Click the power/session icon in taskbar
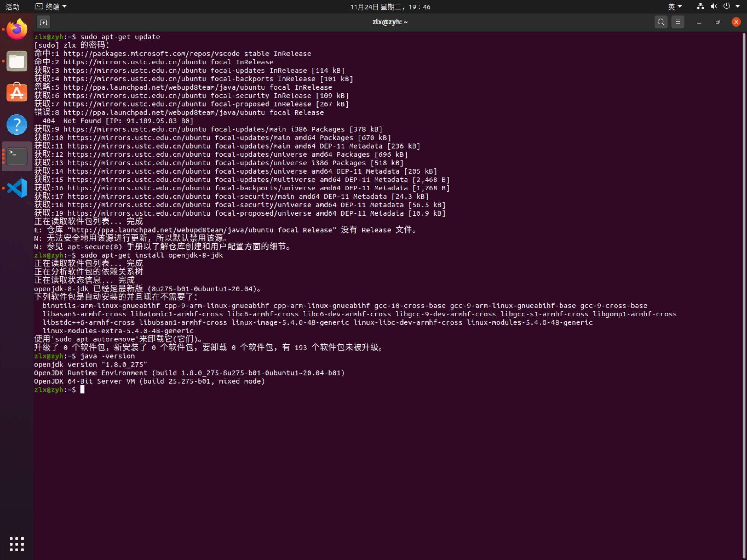747x560 pixels. pyautogui.click(x=726, y=6)
